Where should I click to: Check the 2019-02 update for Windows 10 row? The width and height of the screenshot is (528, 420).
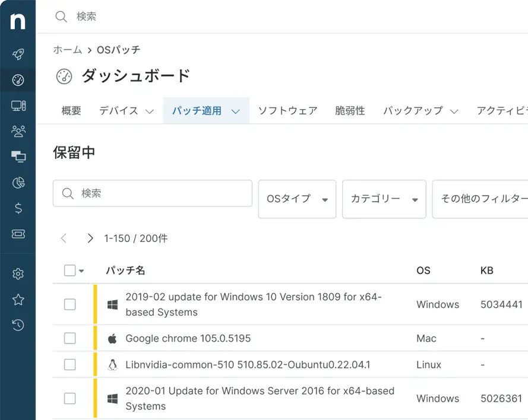[x=69, y=304]
